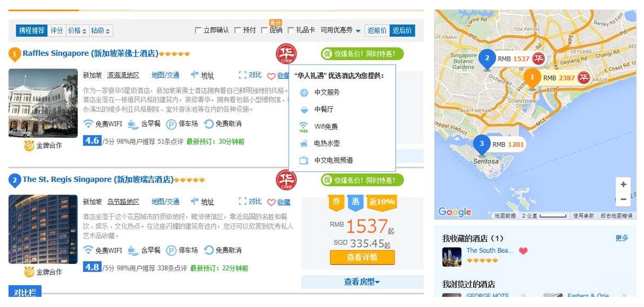644x307 pixels.
Task: Click the 免费WIFI icon for The St. Regis
Action: point(88,250)
